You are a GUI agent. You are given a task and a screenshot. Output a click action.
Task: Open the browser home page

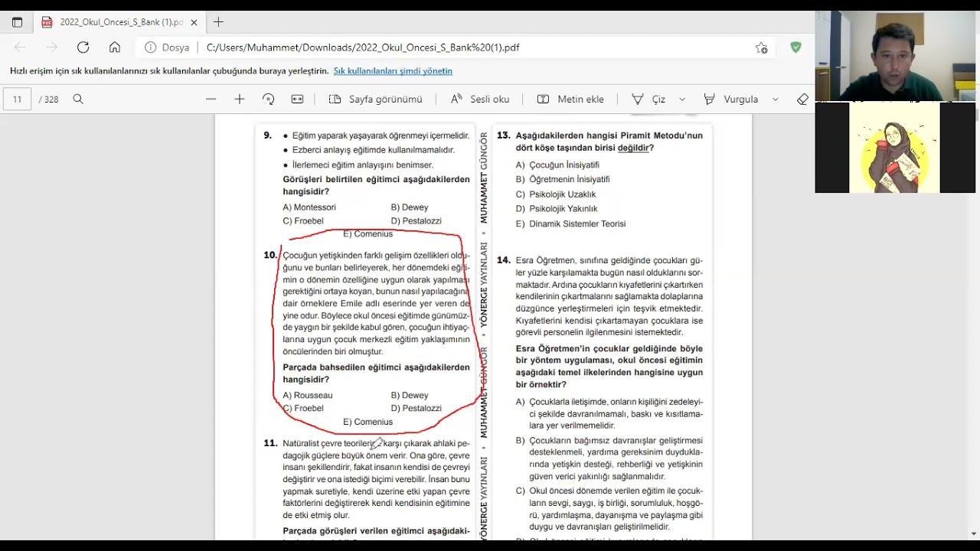coord(115,47)
